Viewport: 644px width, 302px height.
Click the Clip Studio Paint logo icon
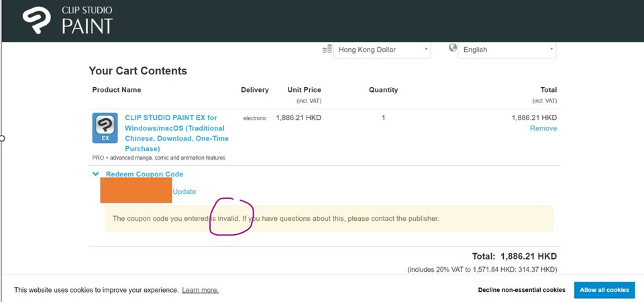pyautogui.click(x=36, y=20)
